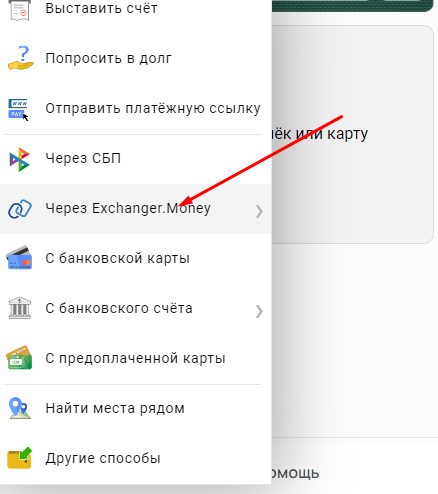Viewport: 438px width, 494px height.
Task: Click the invoice icon next to Выставить счёт
Action: 20,9
